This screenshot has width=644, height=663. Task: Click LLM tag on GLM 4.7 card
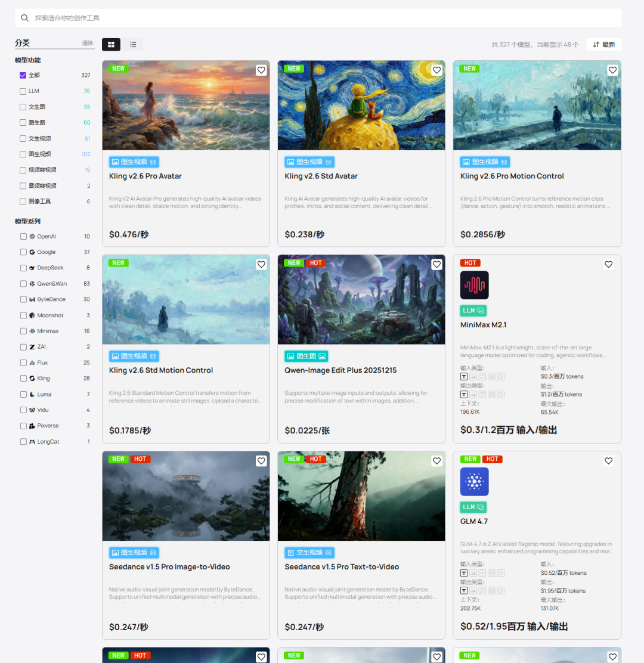click(473, 507)
